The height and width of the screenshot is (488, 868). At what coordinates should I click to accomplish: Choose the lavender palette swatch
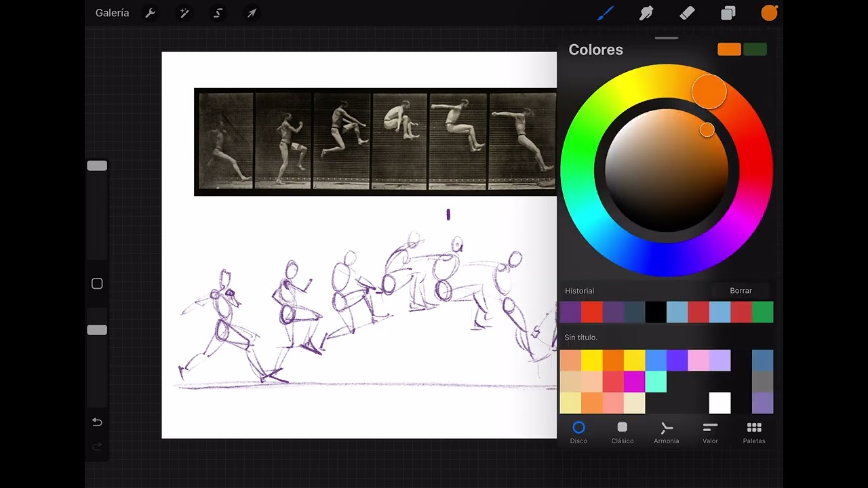(x=719, y=361)
